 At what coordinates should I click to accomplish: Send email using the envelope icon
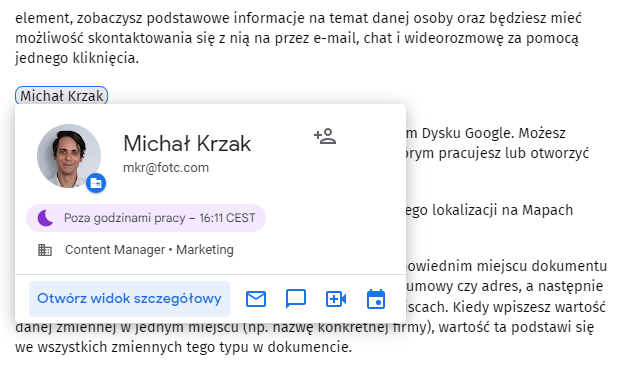click(x=256, y=299)
